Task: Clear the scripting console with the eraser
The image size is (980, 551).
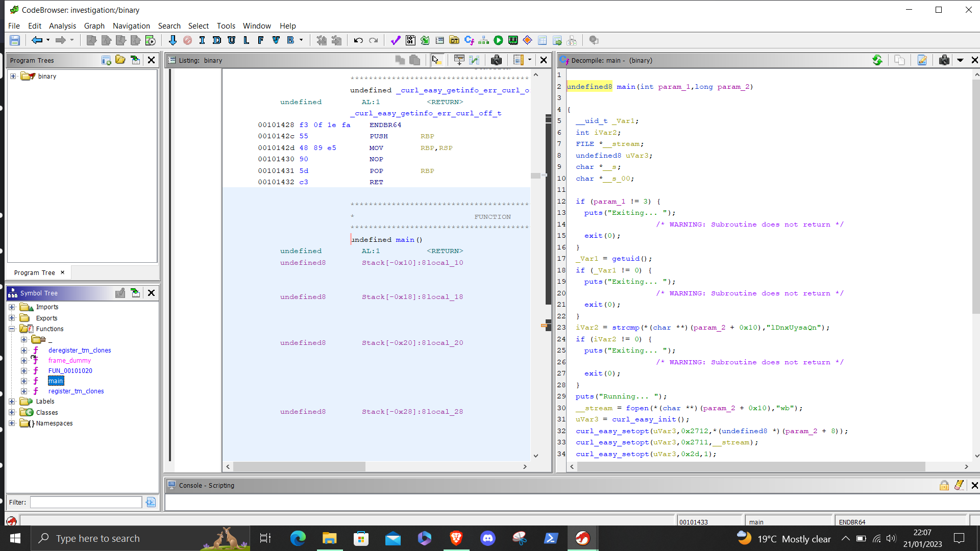Action: [x=960, y=485]
